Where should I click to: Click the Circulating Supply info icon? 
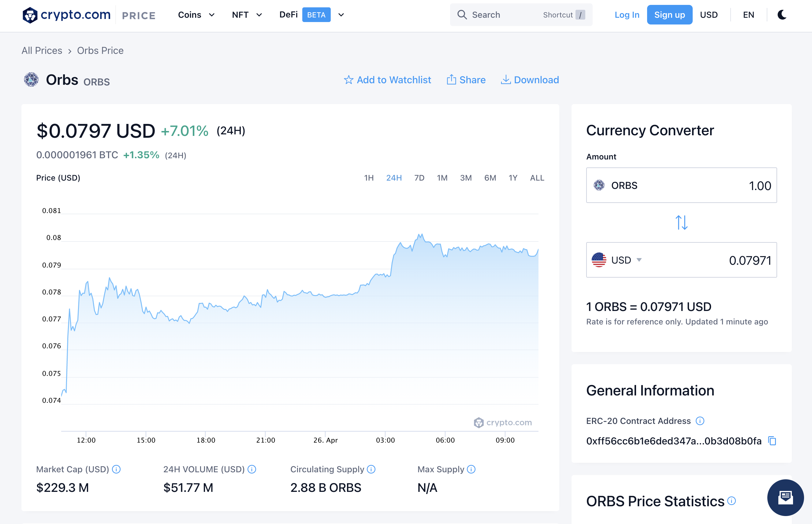[x=371, y=469]
